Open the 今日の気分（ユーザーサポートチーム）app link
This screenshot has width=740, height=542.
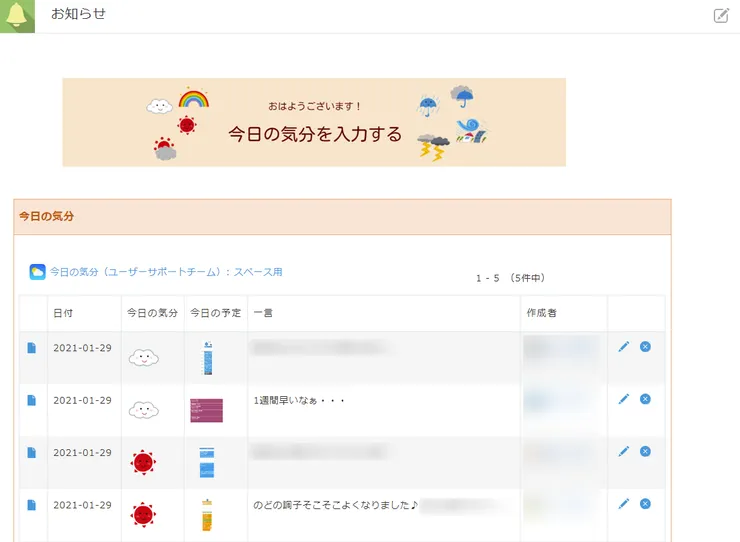click(166, 272)
